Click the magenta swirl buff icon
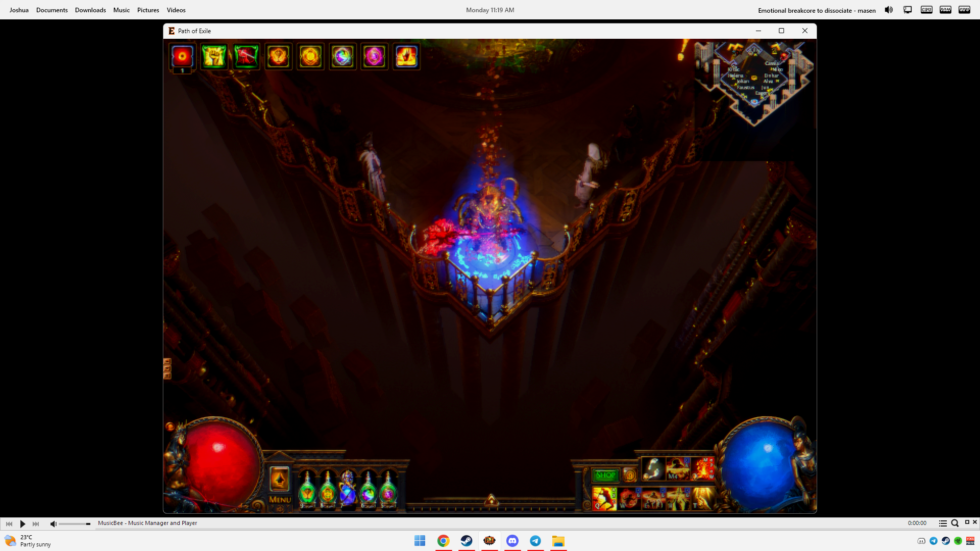The image size is (980, 551). point(374,57)
